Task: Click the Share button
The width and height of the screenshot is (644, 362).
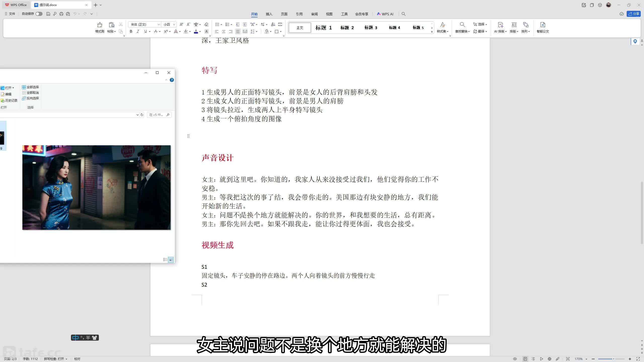Action: point(634,14)
